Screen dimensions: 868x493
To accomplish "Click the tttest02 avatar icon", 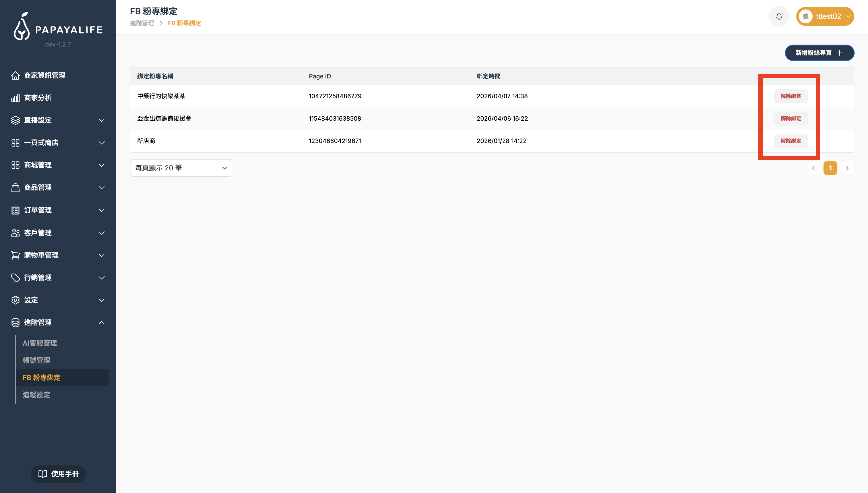I will [x=806, y=16].
